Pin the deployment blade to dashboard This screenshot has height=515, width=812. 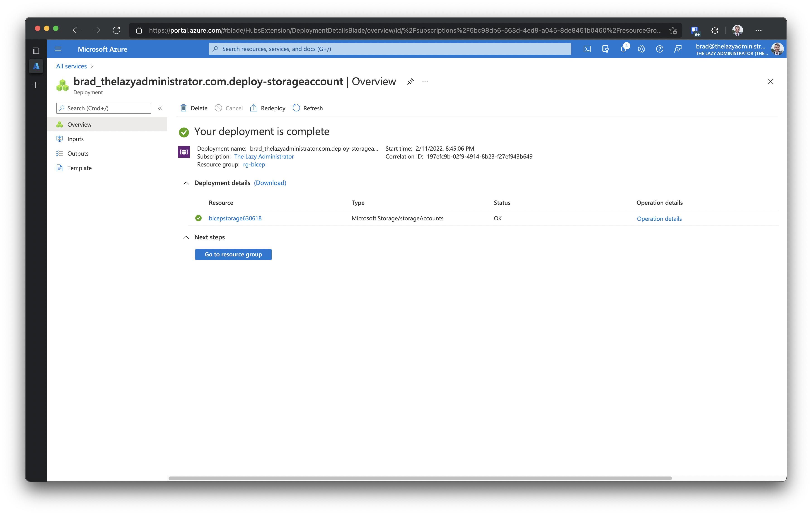coord(410,82)
